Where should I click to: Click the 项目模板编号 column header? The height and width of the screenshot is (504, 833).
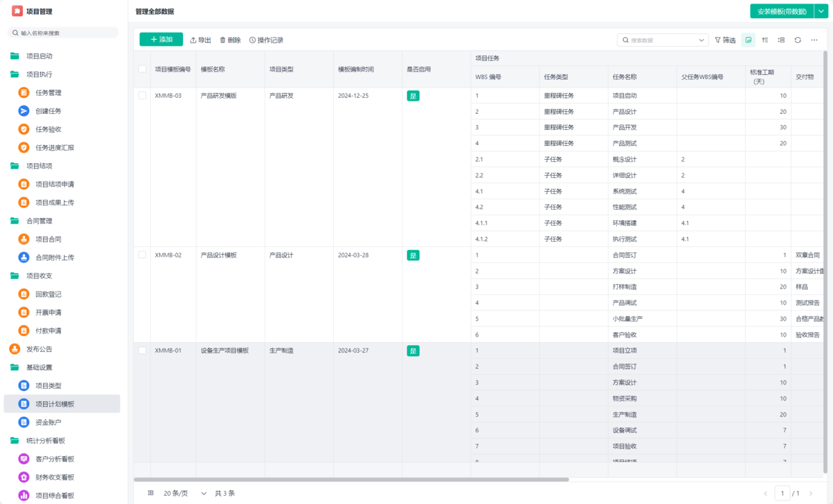pos(173,69)
